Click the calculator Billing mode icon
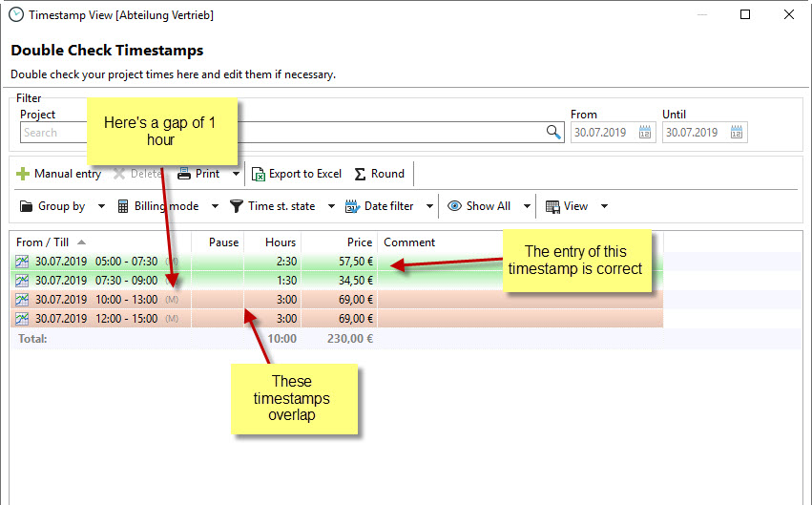This screenshot has height=505, width=812. [x=123, y=206]
